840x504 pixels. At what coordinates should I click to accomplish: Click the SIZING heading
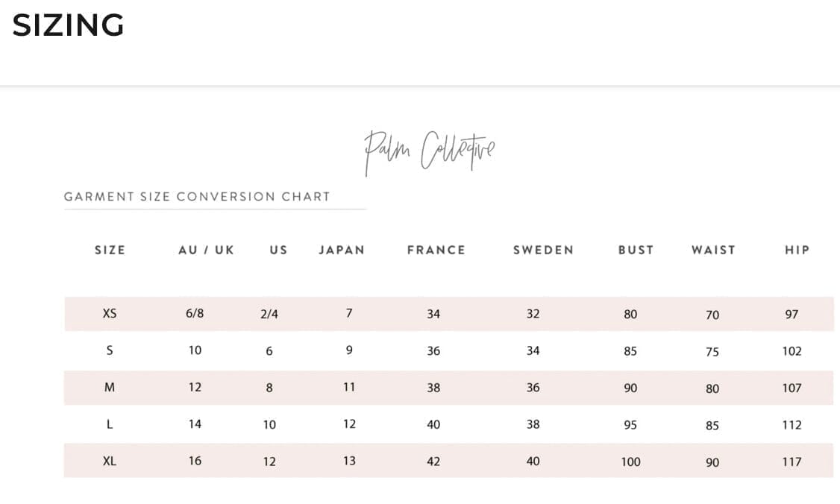pos(68,25)
